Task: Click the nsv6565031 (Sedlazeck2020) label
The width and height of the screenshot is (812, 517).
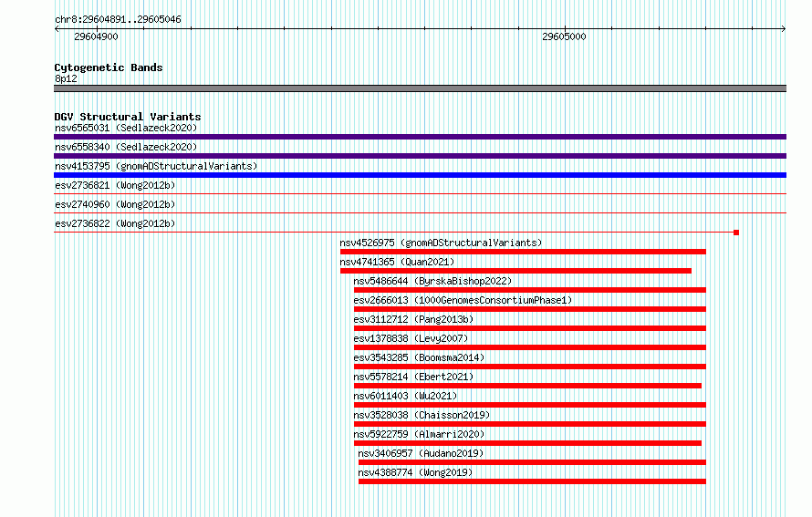Action: [126, 128]
